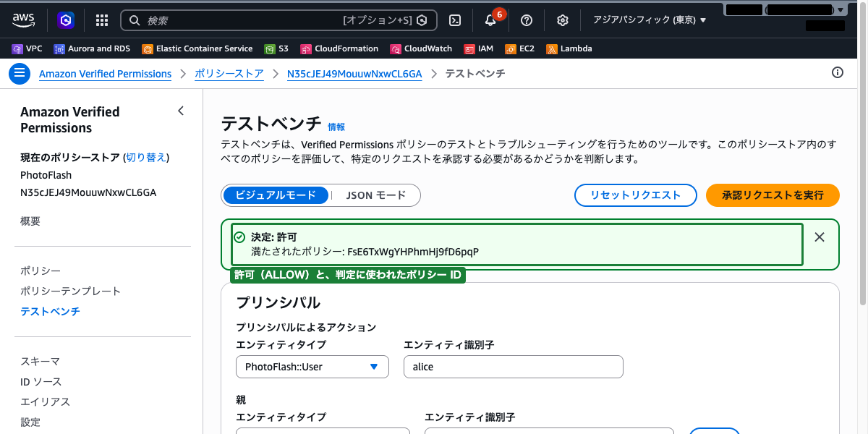Image resolution: width=868 pixels, height=434 pixels.
Task: Click the PhotoFlash policy store name text
Action: [x=46, y=175]
